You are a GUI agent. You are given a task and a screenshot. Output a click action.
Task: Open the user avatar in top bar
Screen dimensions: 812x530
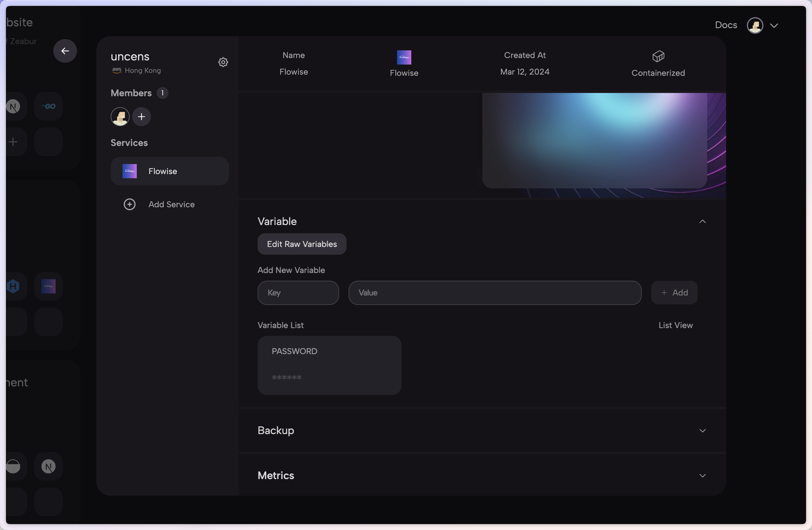(755, 25)
